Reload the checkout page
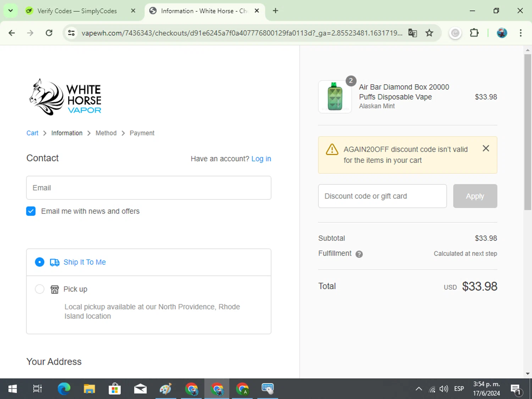Viewport: 532px width, 399px height. pyautogui.click(x=49, y=33)
